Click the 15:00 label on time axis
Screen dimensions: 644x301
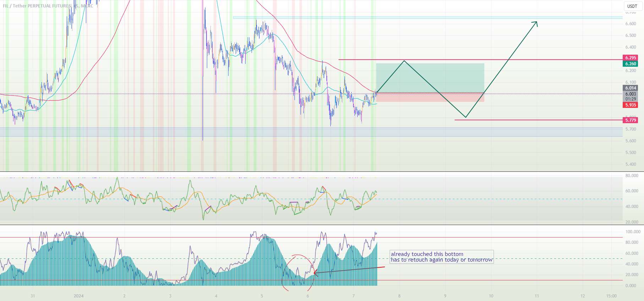click(611, 296)
